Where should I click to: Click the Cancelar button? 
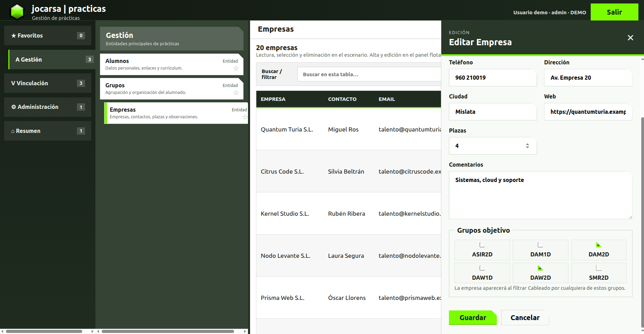click(x=525, y=318)
